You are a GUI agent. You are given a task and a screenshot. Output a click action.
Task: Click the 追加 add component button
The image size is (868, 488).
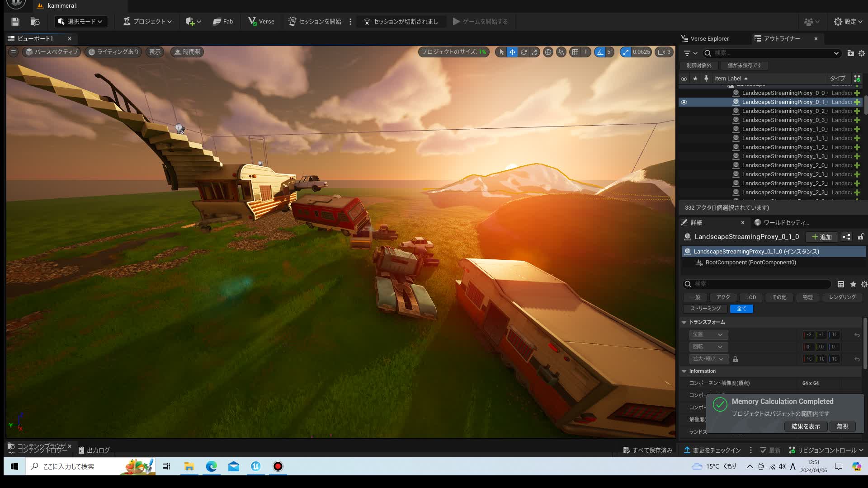coord(822,237)
